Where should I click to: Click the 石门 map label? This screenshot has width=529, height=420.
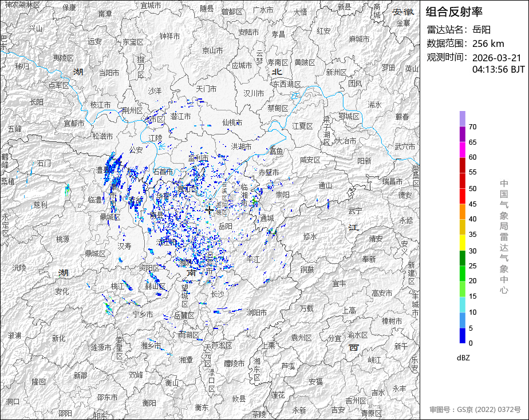tap(44, 164)
